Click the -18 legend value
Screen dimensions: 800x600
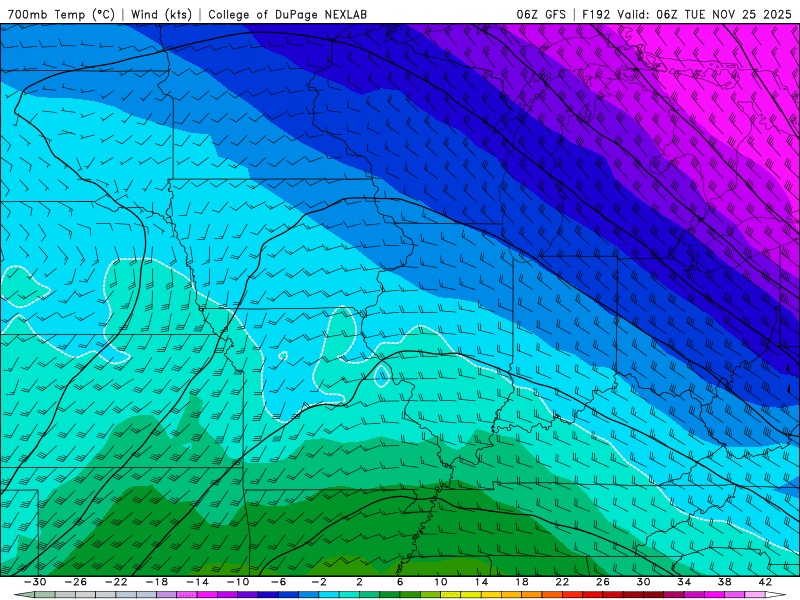click(x=157, y=582)
